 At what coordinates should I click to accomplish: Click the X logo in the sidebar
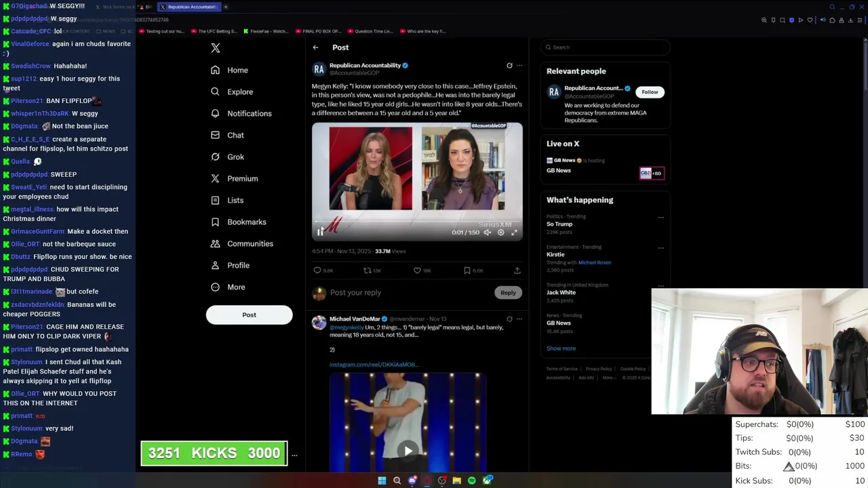coord(216,48)
